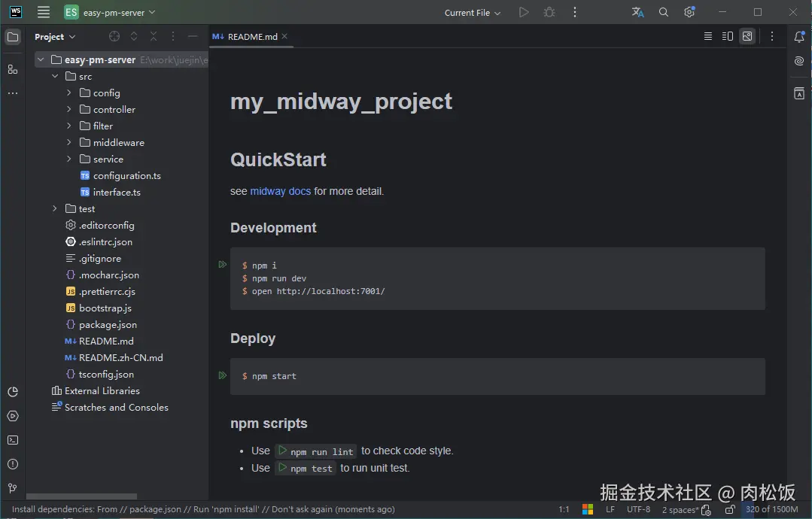812x519 pixels.
Task: Follow the midway docs link
Action: 280,192
